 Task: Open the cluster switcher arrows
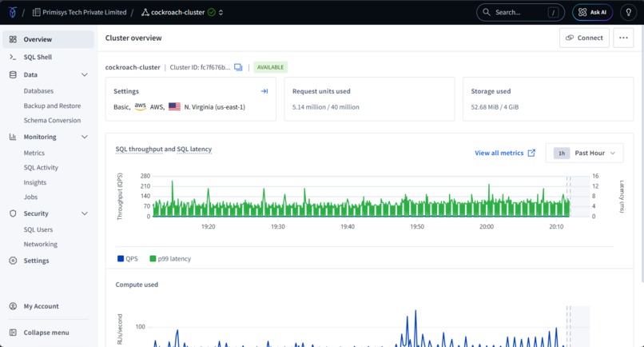221,12
